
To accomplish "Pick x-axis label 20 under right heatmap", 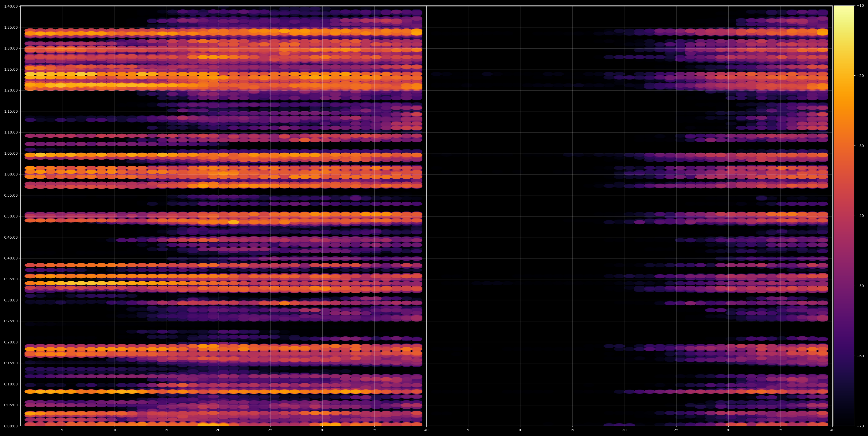I will 624,430.
